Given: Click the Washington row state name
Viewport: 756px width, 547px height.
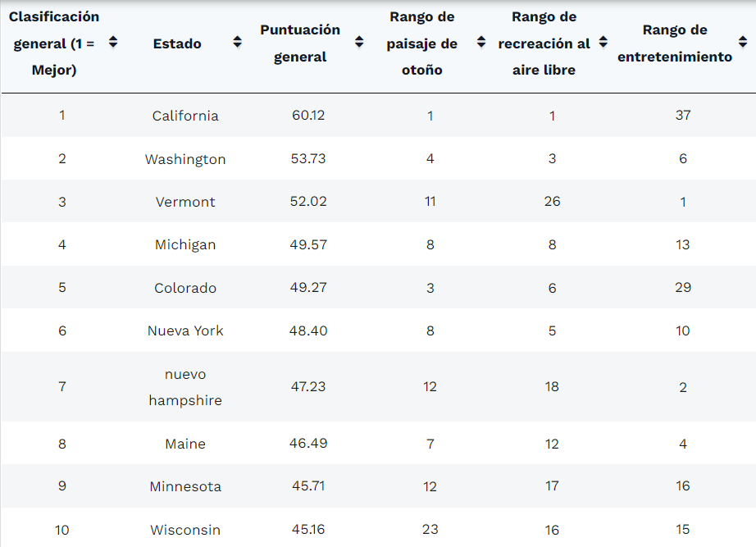Looking at the screenshot, I should pos(185,159).
